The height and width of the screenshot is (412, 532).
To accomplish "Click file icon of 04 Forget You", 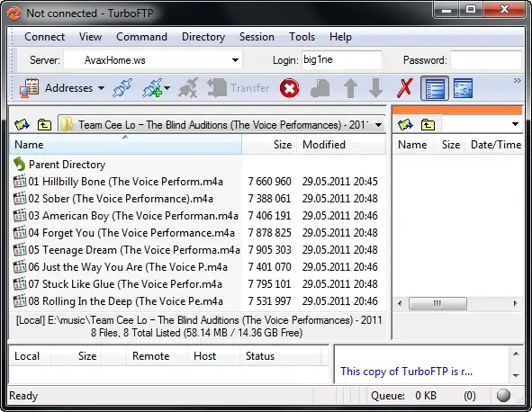I will coord(20,233).
